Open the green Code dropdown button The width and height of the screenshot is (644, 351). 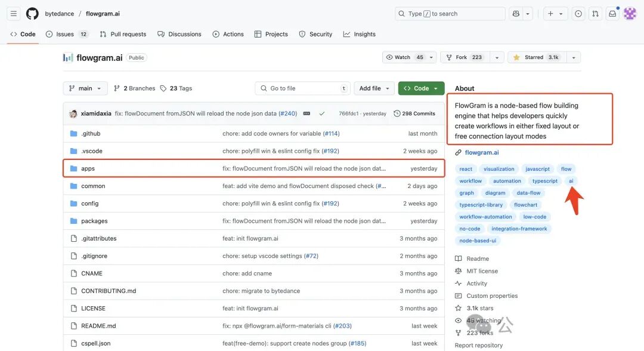421,88
